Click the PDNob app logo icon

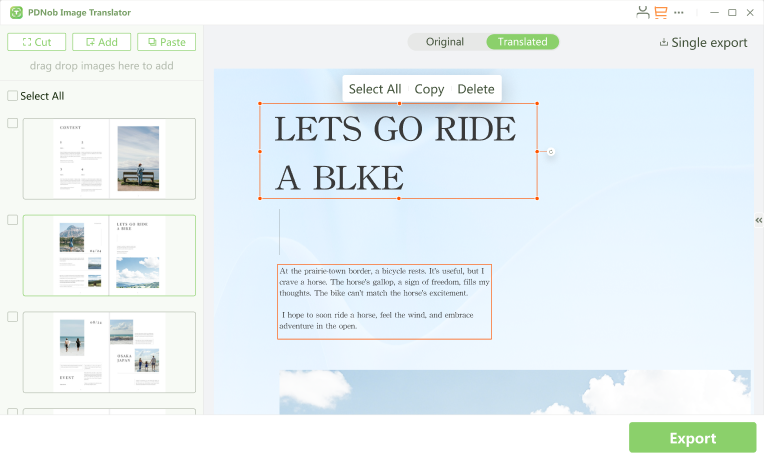(x=17, y=12)
